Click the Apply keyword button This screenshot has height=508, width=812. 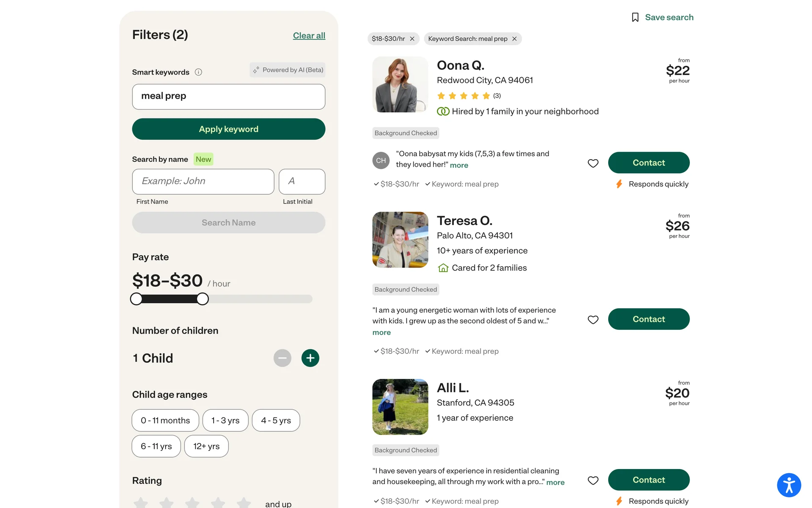(228, 129)
